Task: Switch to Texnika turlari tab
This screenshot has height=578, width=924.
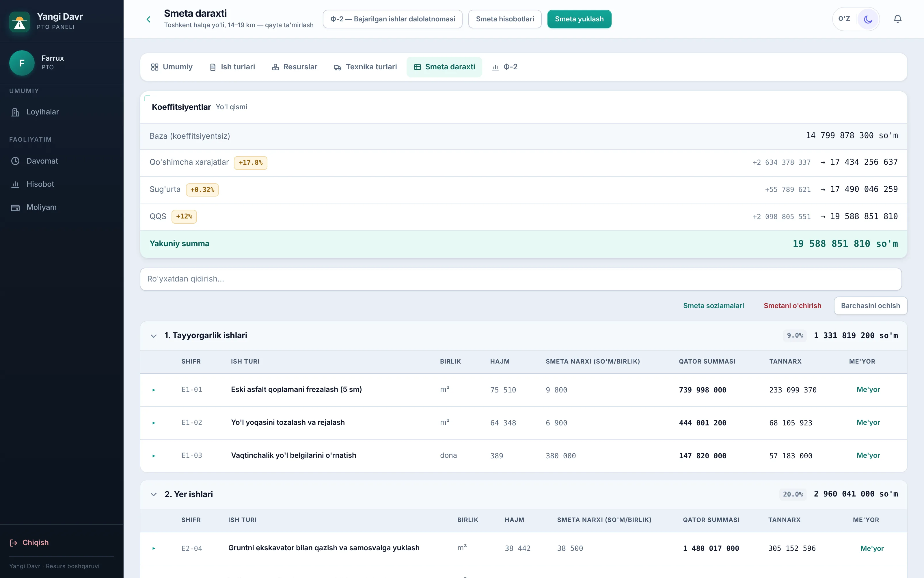Action: click(x=365, y=67)
